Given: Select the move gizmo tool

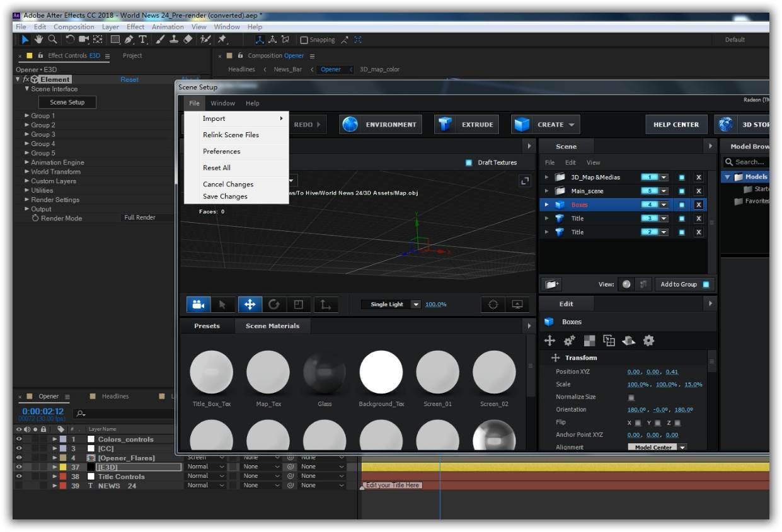Looking at the screenshot, I should 250,305.
